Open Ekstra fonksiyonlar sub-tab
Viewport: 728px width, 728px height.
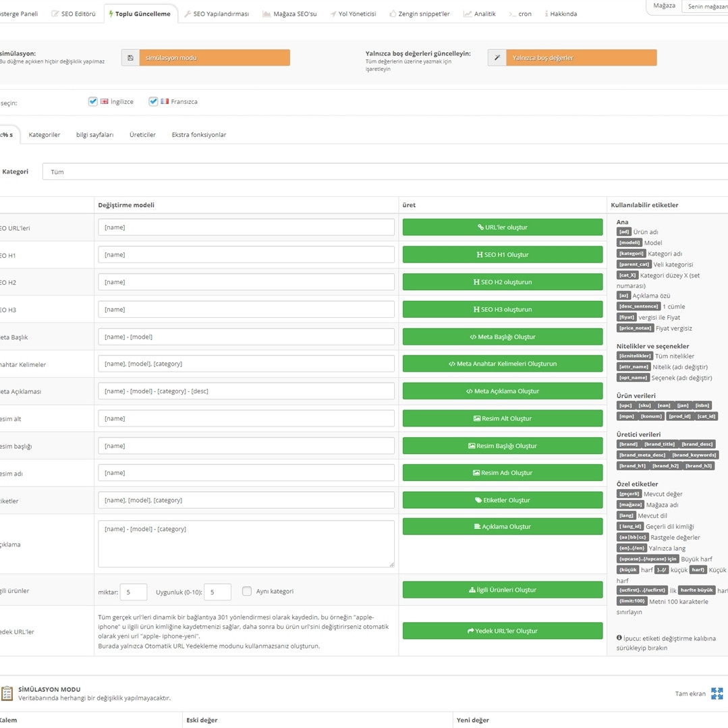tap(199, 135)
